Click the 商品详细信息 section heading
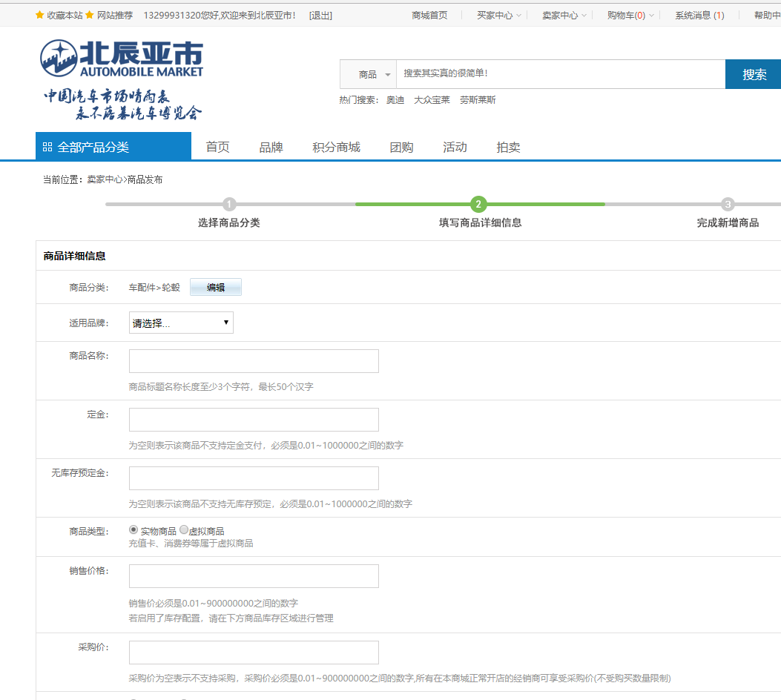781x700 pixels. click(x=74, y=256)
